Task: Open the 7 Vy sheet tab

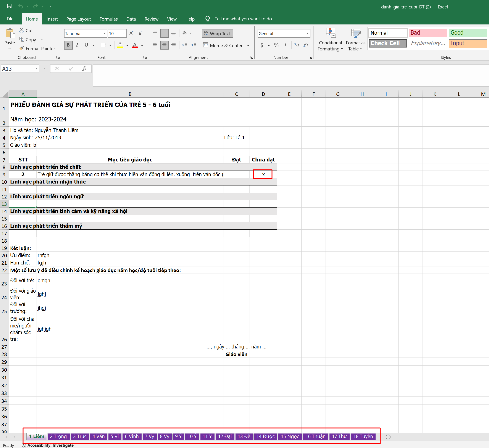Action: point(149,437)
